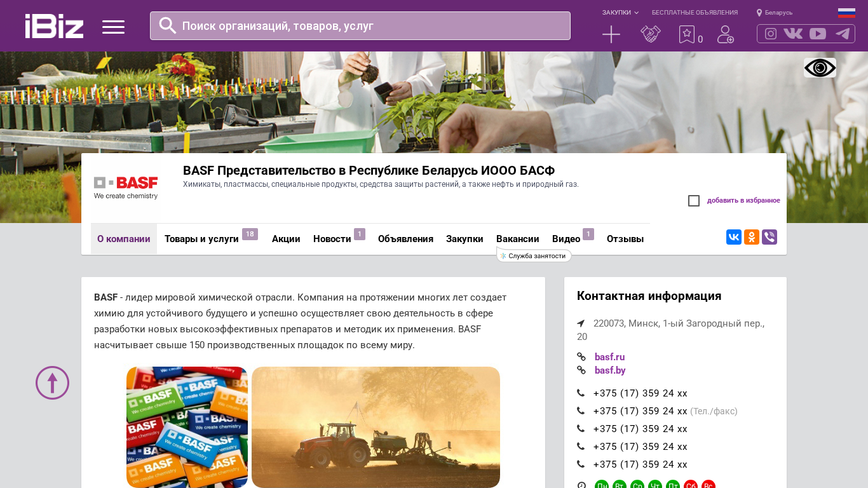Expand the ЗАКУПКИ dropdown in header
Screen dimensions: 868x488
[620, 13]
